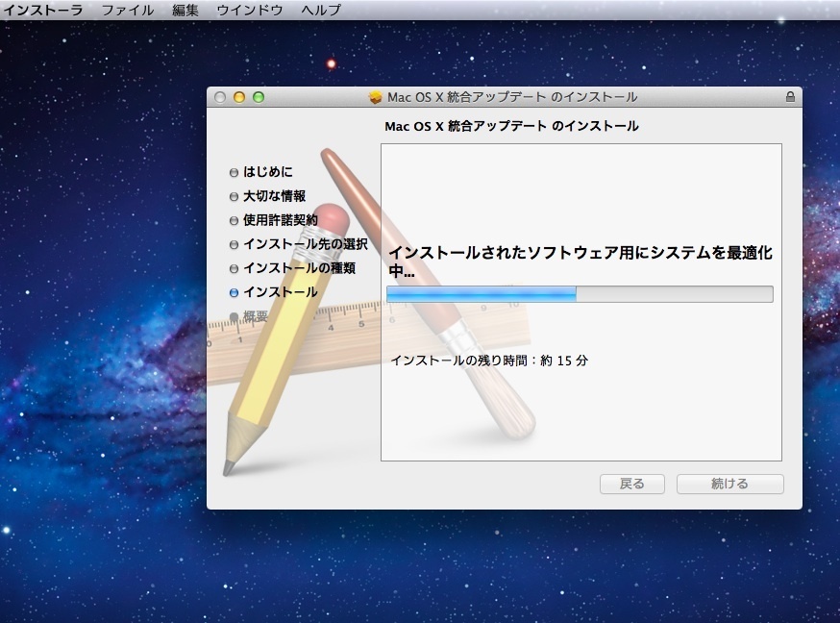This screenshot has height=623, width=840.
Task: Click the 戻る button
Action: coord(632,484)
